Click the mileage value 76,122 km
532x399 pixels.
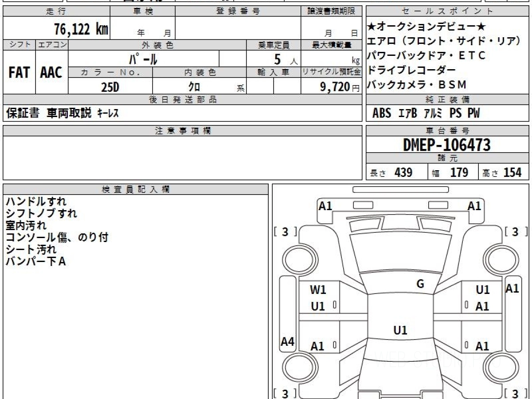(81, 30)
